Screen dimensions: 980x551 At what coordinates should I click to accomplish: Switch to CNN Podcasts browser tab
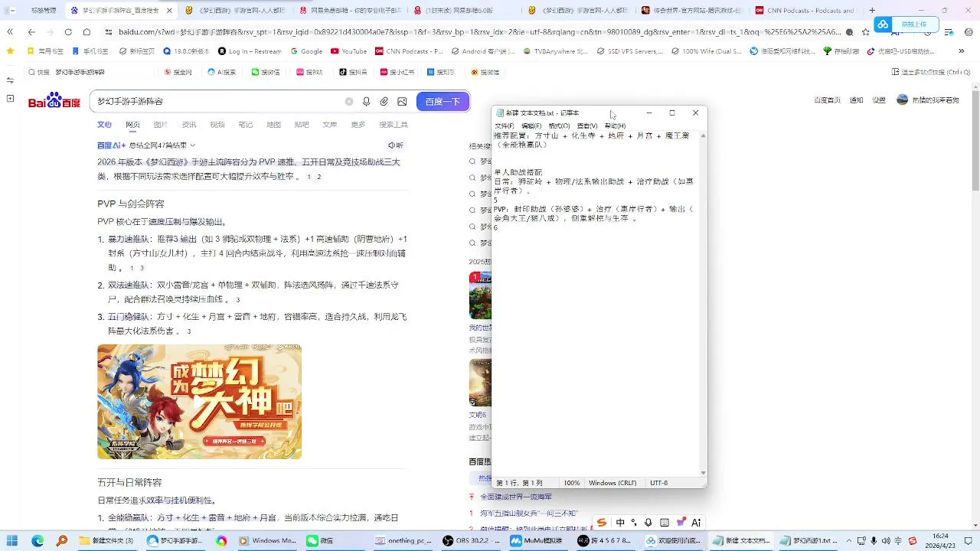coord(805,11)
